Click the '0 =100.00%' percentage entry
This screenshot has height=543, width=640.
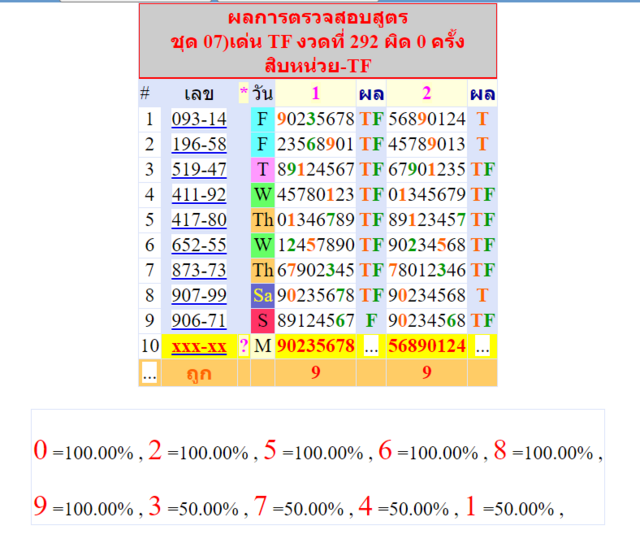(x=84, y=451)
